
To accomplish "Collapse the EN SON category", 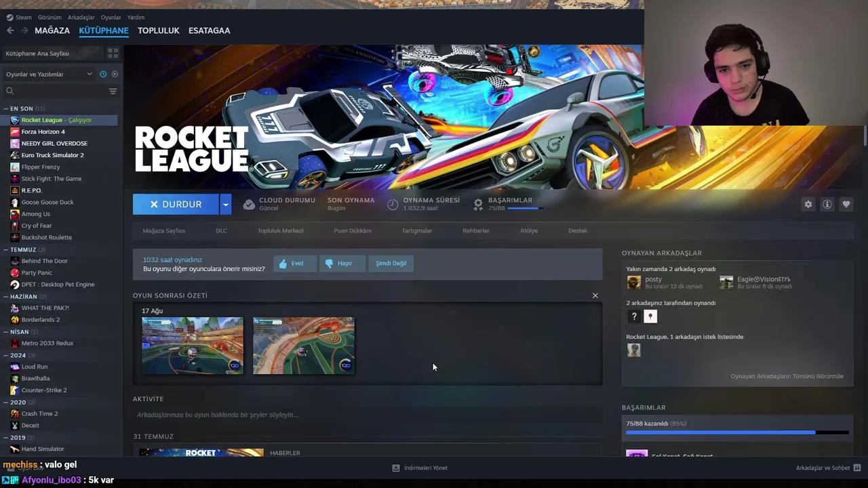I will pyautogui.click(x=5, y=108).
